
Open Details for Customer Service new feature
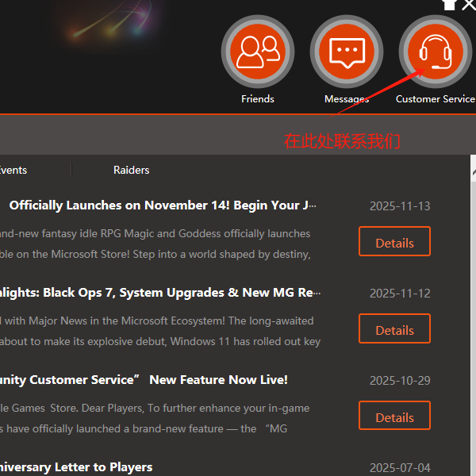pos(394,416)
